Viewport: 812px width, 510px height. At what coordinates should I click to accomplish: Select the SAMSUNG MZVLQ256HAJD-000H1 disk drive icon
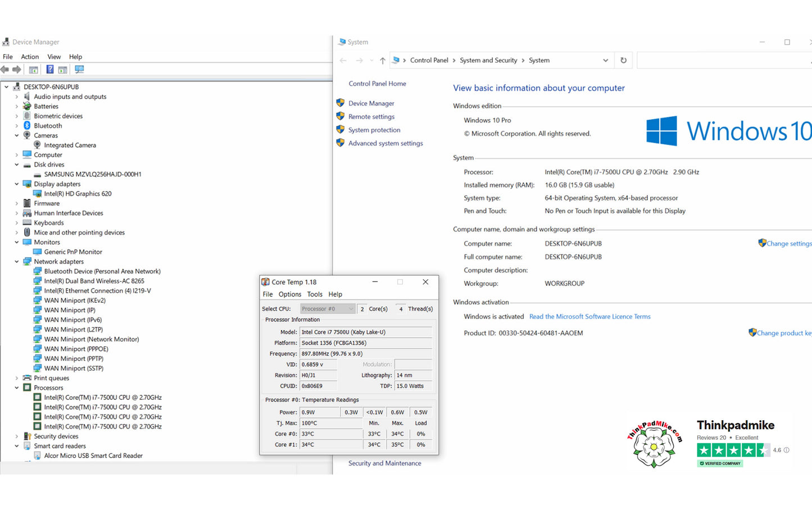coord(37,175)
